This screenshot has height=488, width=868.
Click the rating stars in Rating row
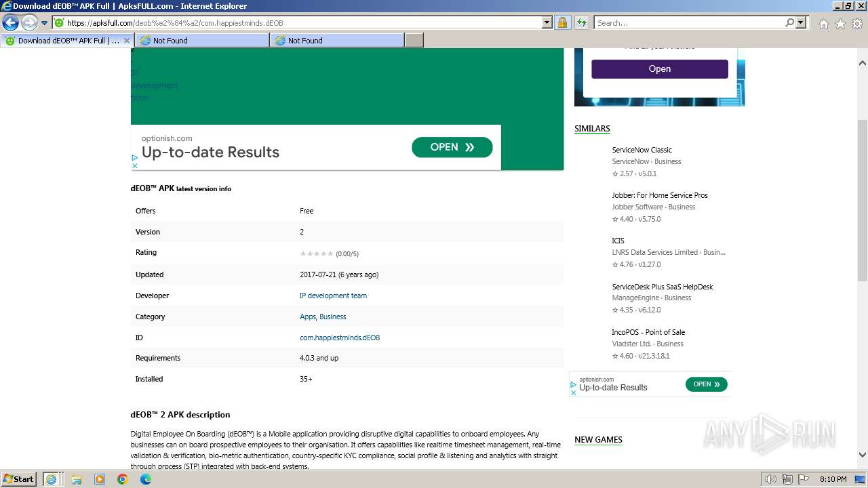(x=317, y=253)
